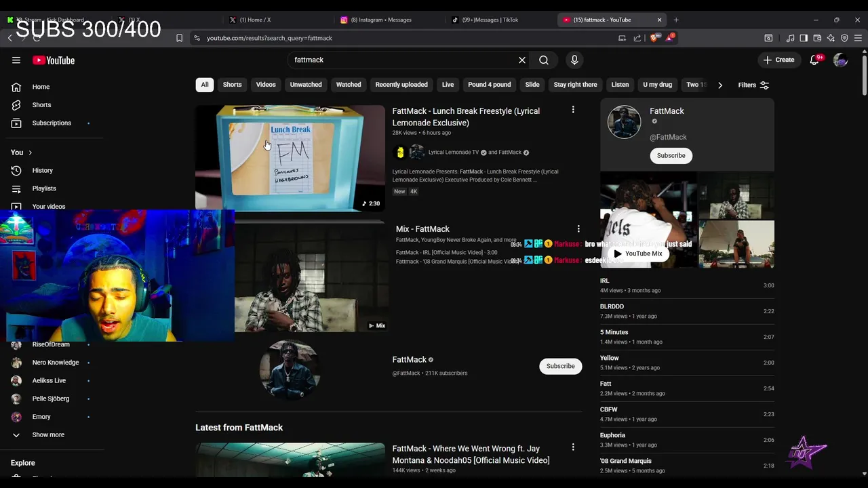Subscribe to FattMack in channel card
Image resolution: width=868 pixels, height=488 pixels.
(x=671, y=156)
